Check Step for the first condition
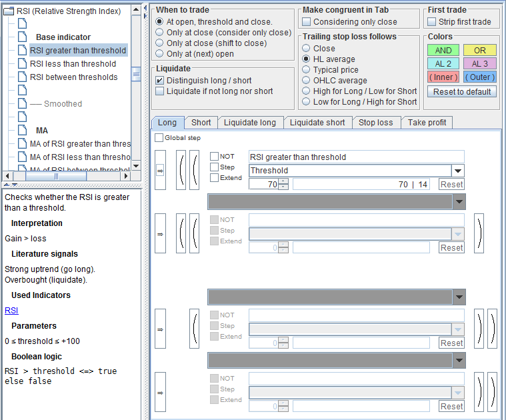The height and width of the screenshot is (420, 506). pyautogui.click(x=214, y=167)
